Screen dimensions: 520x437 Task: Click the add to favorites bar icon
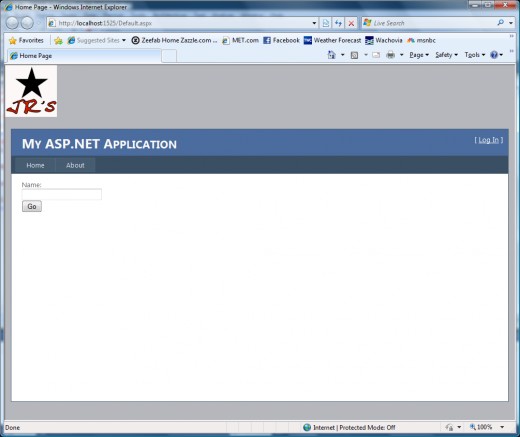pos(58,41)
